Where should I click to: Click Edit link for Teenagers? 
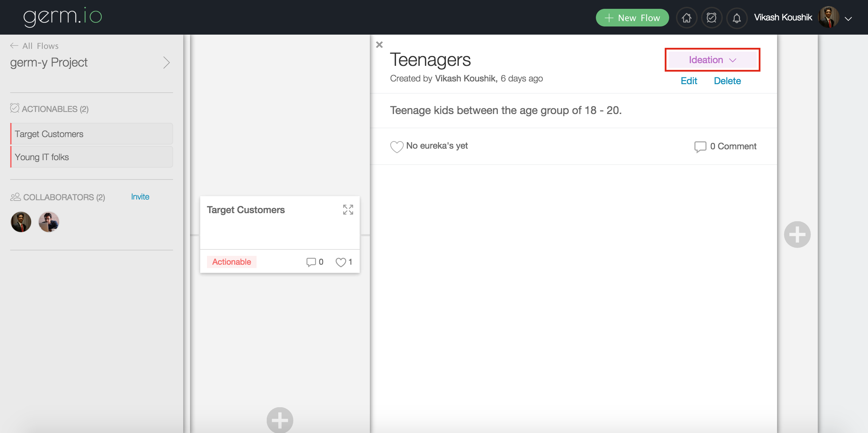[x=689, y=81]
